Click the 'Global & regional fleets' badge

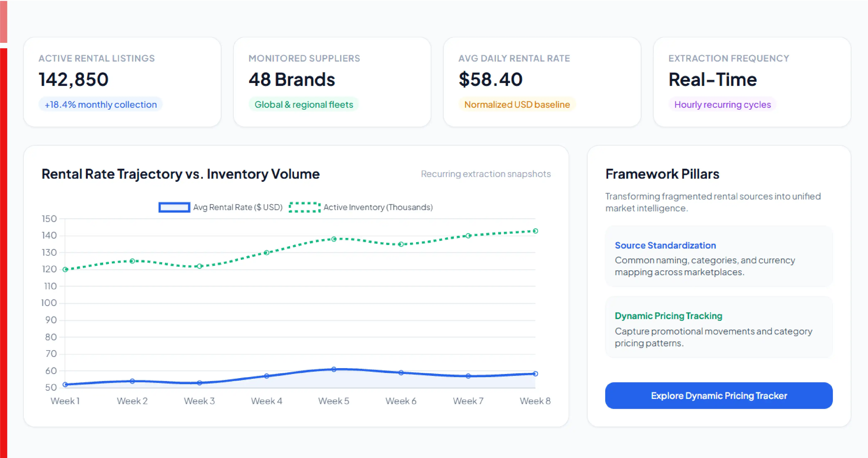coord(304,104)
